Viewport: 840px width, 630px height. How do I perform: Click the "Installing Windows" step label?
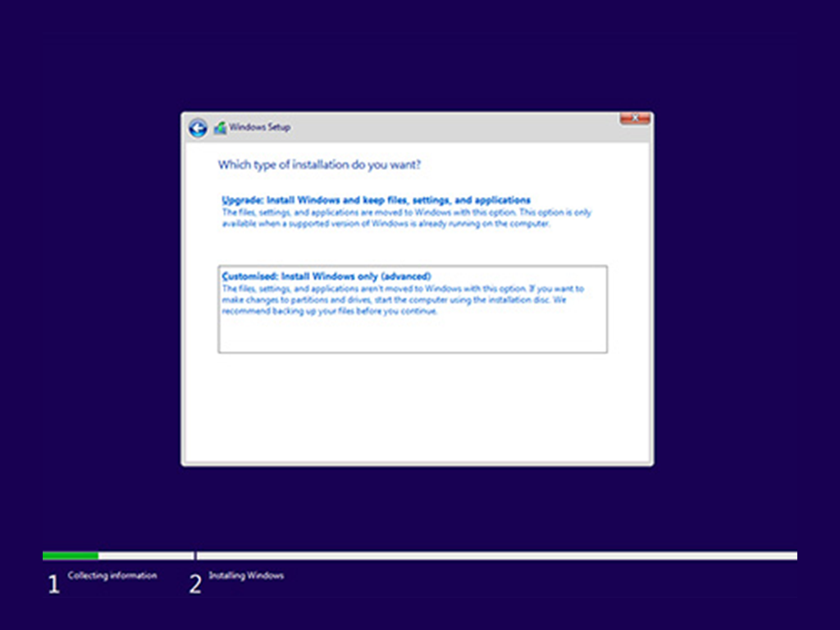246,576
